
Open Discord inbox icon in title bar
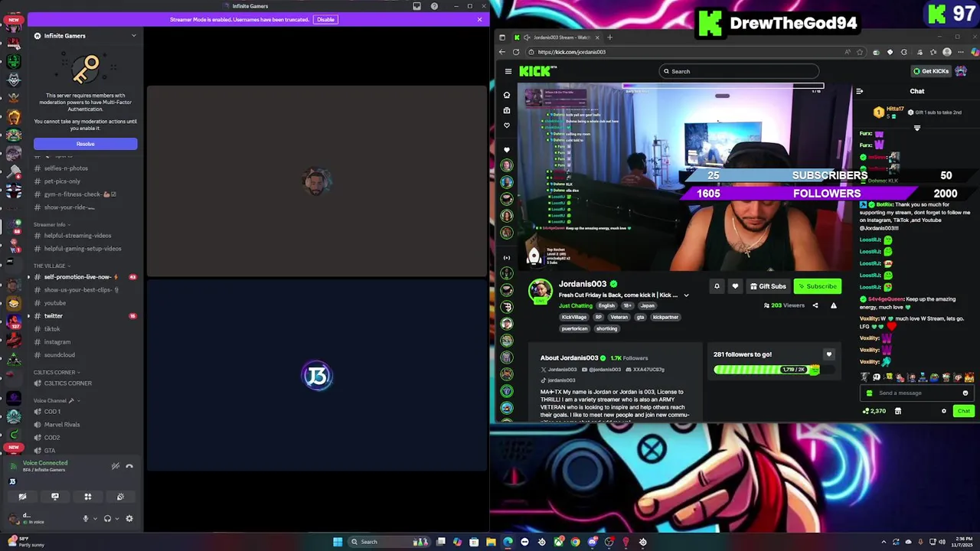416,6
